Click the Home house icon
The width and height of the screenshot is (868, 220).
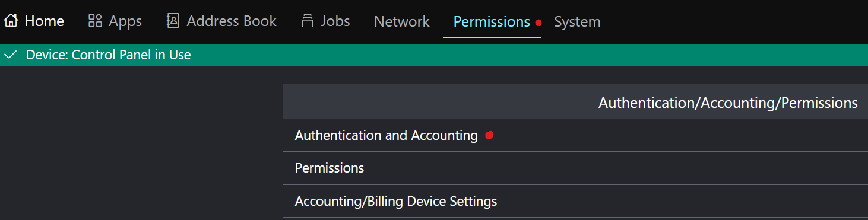point(10,21)
